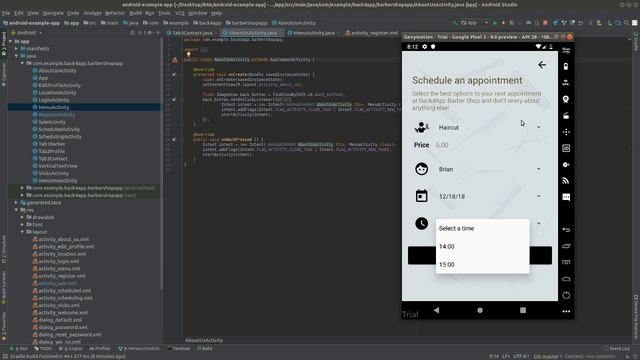This screenshot has height=360, width=640.
Task: Open the TODO tool window
Action: pyautogui.click(x=43, y=349)
